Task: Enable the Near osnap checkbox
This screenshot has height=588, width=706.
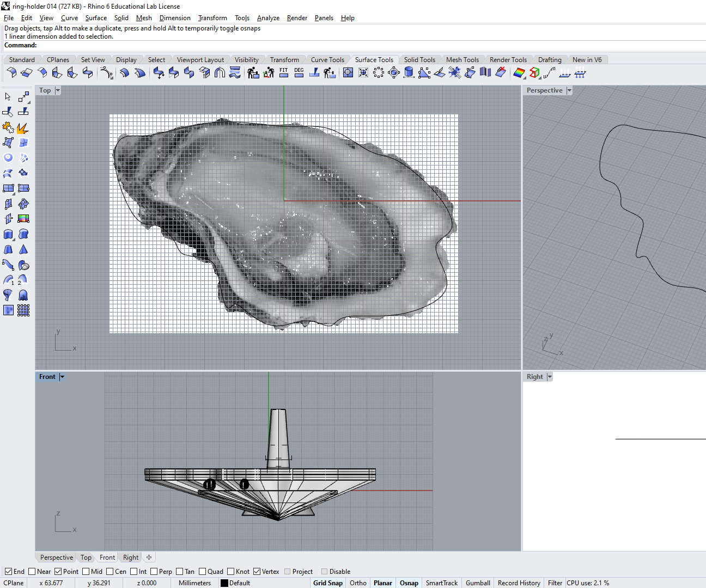Action: point(32,572)
